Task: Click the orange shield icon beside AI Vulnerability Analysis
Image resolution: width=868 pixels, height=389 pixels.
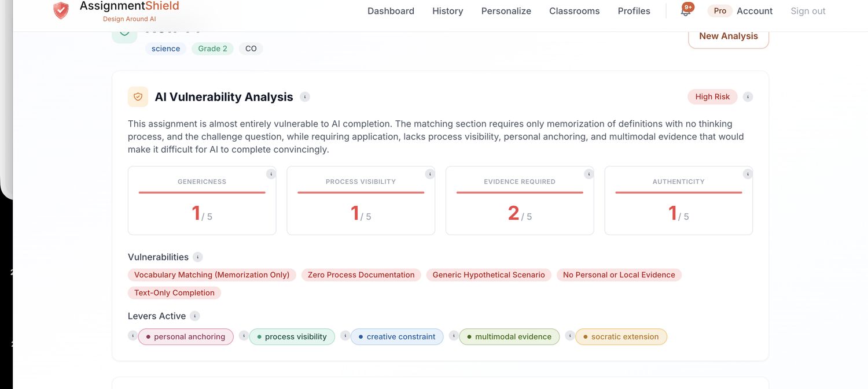Action: coord(138,97)
